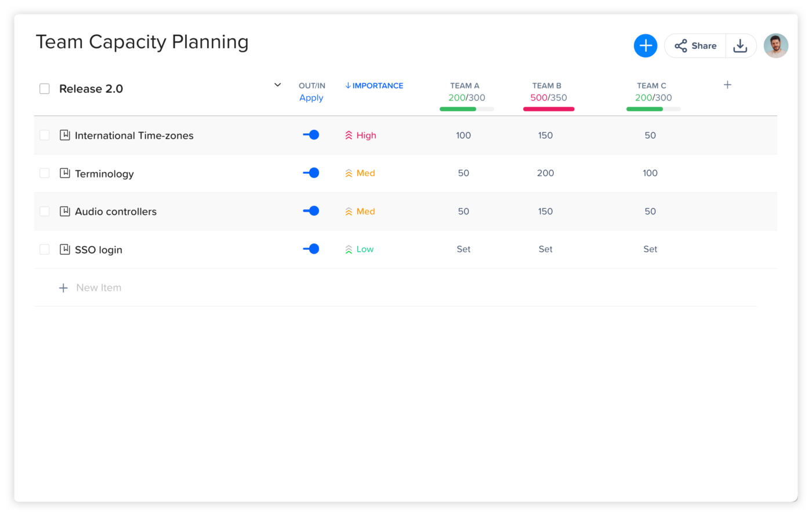Open the Low importance selector for SSO login
Image resolution: width=812 pixels, height=516 pixels.
point(360,249)
